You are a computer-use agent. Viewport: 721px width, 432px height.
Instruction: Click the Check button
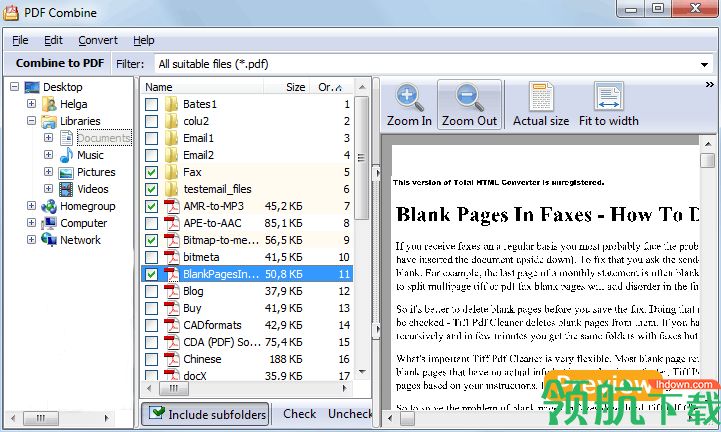(x=299, y=414)
